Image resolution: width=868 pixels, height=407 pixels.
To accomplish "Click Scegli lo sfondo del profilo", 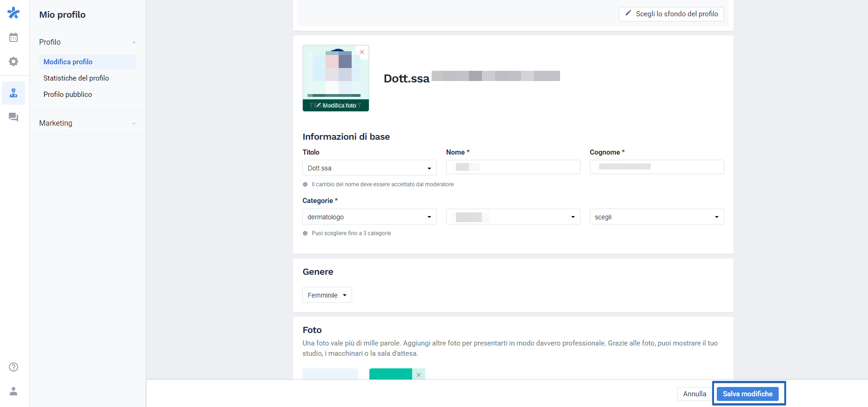I will (671, 14).
